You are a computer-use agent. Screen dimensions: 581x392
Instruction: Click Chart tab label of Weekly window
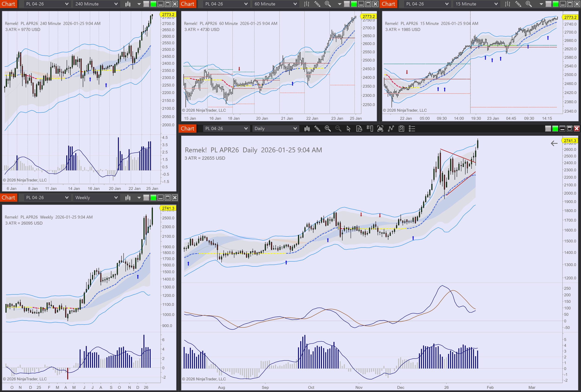coord(9,198)
